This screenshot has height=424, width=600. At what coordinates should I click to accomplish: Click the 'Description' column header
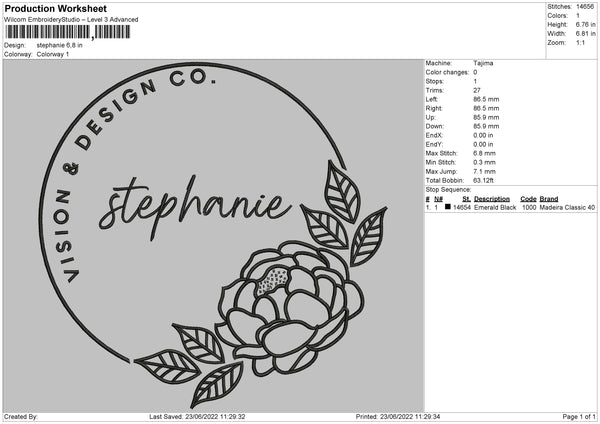tap(492, 199)
